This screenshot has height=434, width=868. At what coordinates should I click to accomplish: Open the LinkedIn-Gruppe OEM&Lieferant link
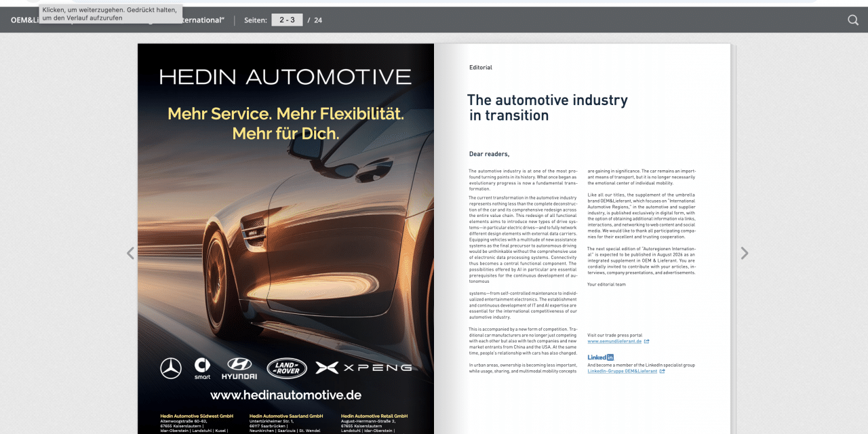pyautogui.click(x=620, y=371)
